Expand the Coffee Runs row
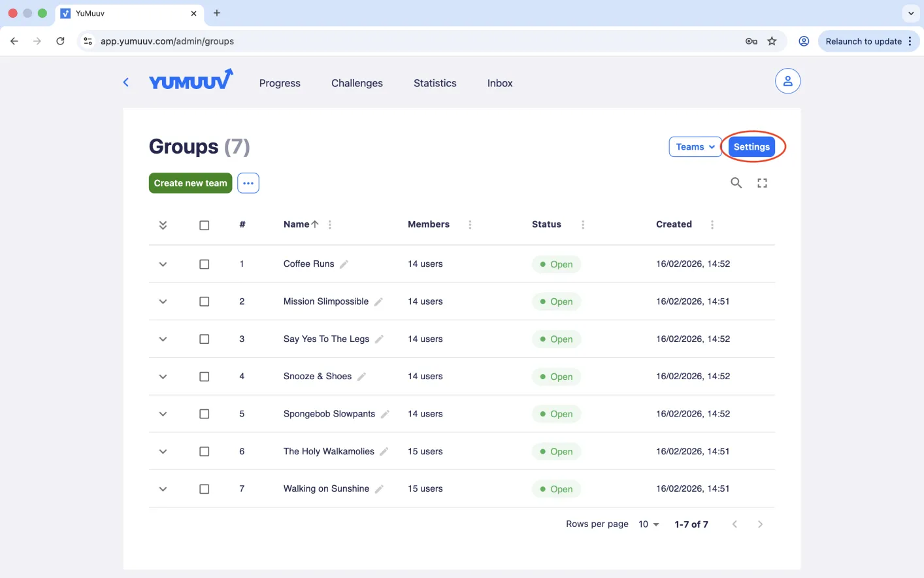The height and width of the screenshot is (578, 924). coord(163,264)
